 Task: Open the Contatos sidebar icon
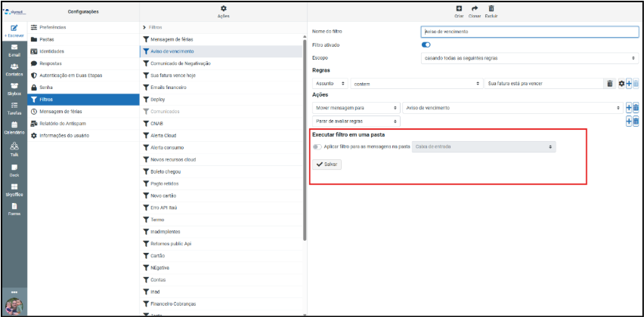click(x=14, y=67)
